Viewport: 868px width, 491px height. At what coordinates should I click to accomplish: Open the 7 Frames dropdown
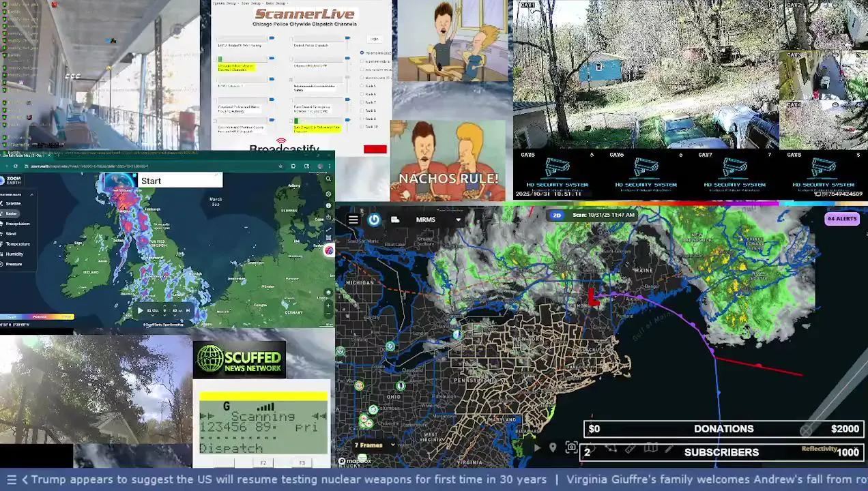(374, 445)
